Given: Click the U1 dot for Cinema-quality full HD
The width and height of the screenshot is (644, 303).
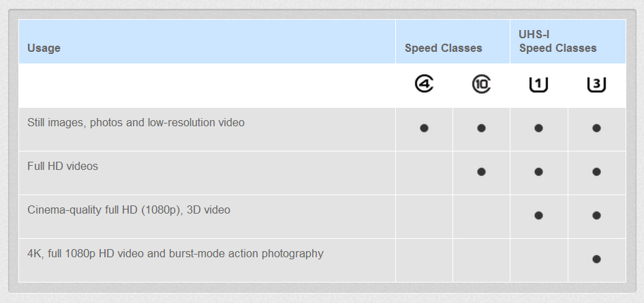Looking at the screenshot, I should point(538,216).
